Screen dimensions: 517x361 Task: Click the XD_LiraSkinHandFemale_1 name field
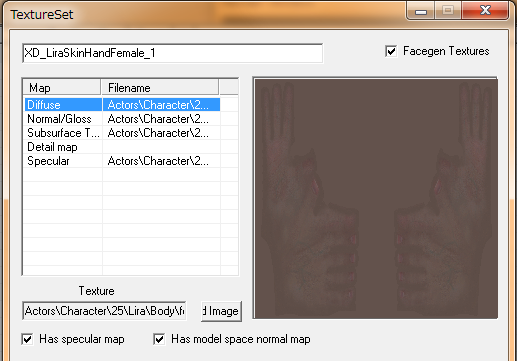pyautogui.click(x=172, y=53)
